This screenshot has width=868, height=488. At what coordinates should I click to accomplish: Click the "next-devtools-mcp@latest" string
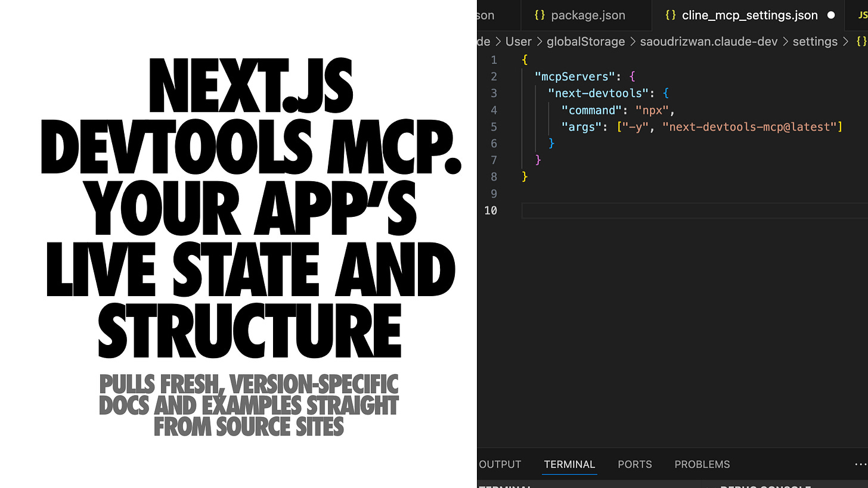[x=749, y=126]
